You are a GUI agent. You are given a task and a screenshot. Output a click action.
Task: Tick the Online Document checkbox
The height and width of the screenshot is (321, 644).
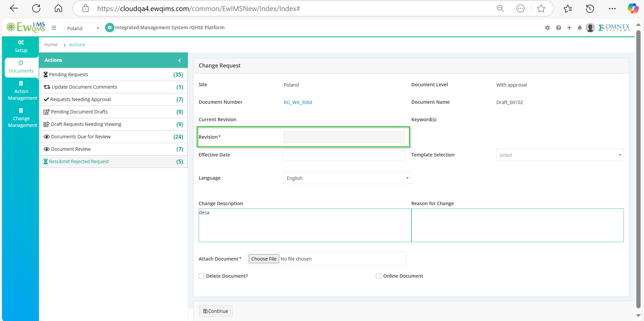pos(379,276)
